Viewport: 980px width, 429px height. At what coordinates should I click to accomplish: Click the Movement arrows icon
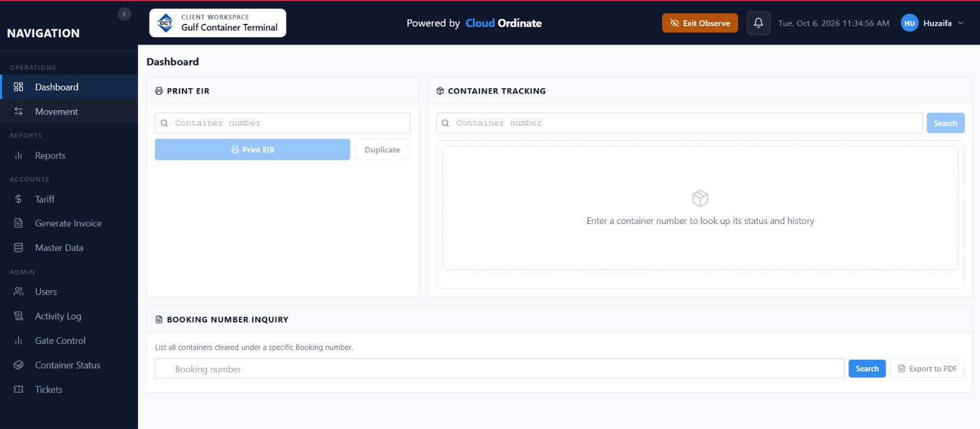18,111
